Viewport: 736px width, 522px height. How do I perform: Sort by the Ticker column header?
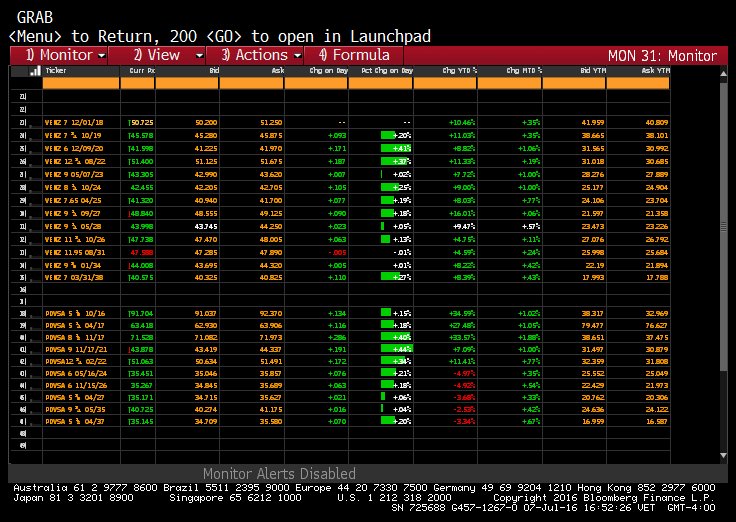56,70
